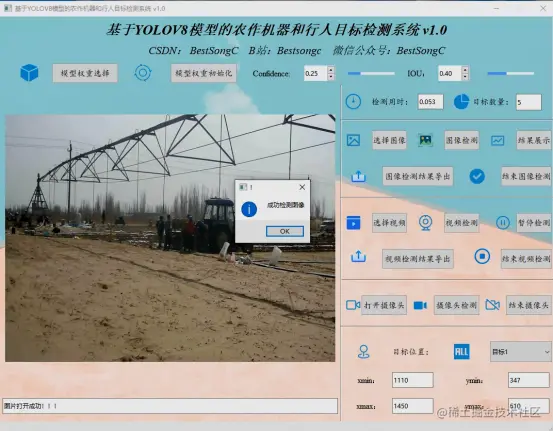Click the result display chart icon
Viewport: 554px width, 432px height.
click(497, 141)
